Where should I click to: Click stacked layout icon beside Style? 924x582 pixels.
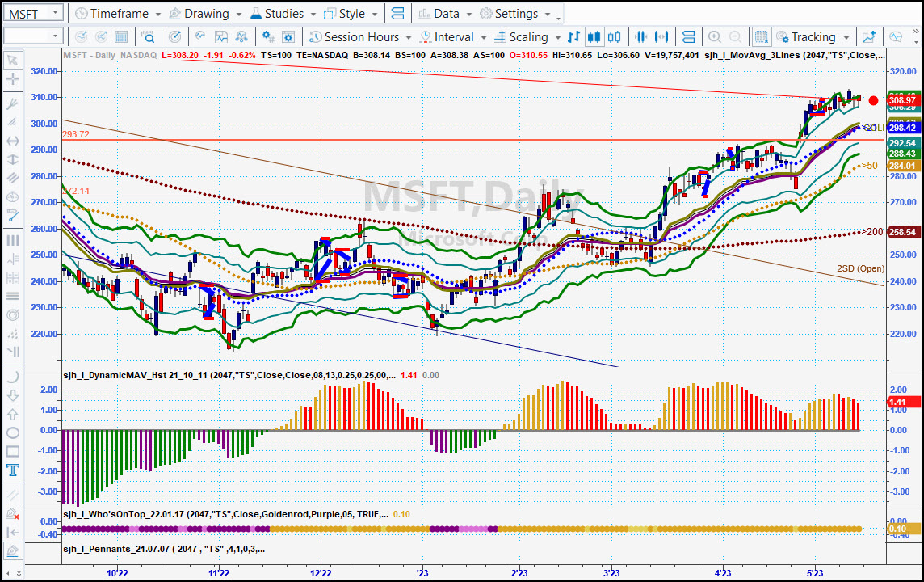(397, 14)
